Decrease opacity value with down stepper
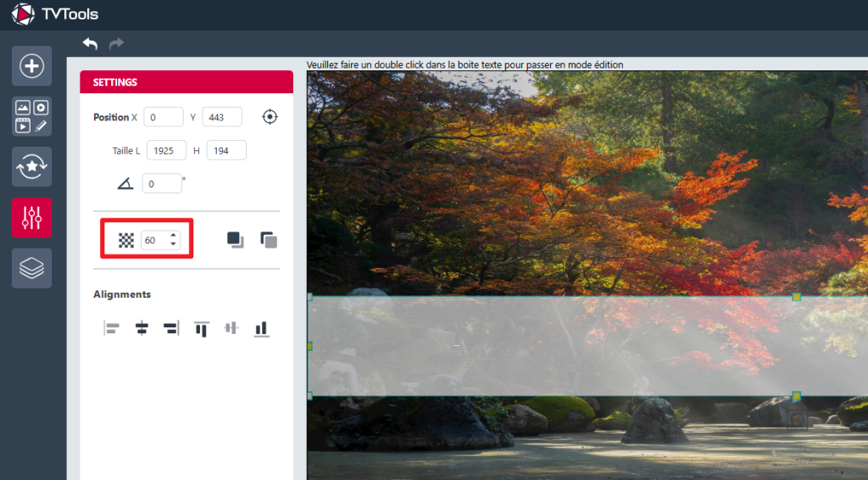This screenshot has height=480, width=868. pos(173,244)
